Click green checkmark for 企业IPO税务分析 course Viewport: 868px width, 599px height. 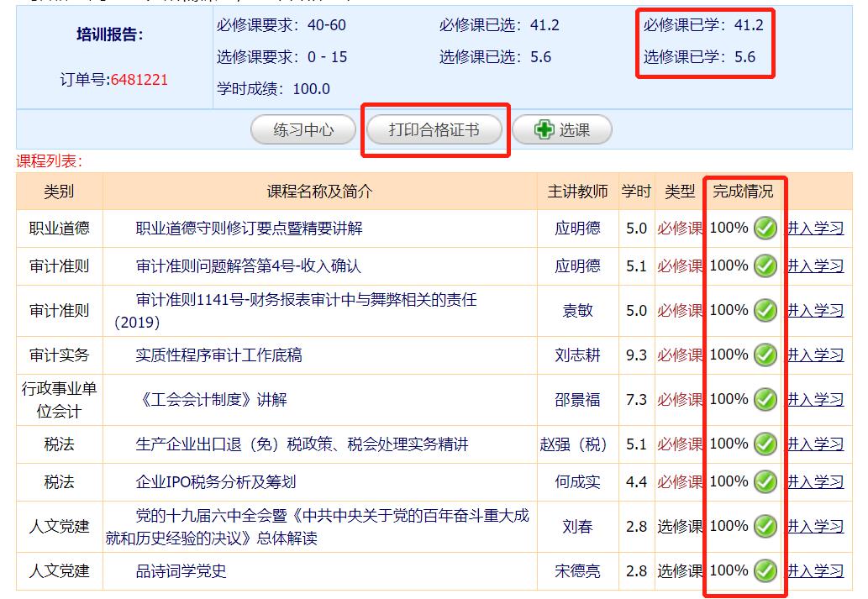(765, 482)
